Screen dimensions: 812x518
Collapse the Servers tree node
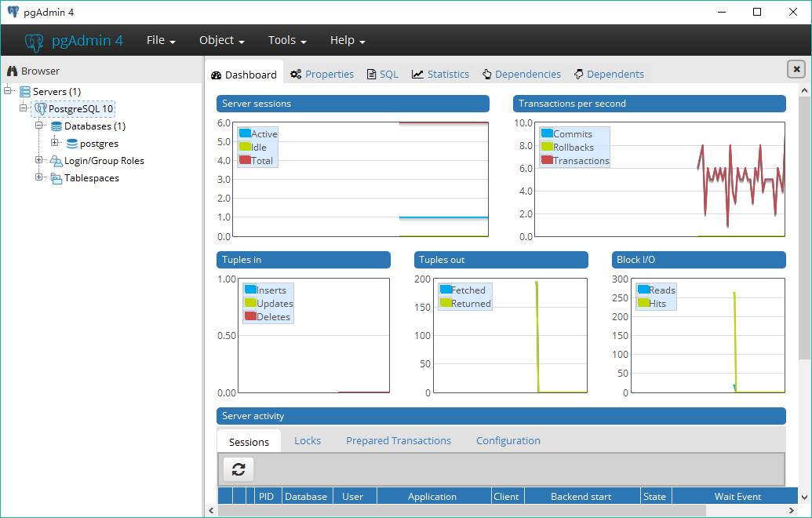pos(8,91)
